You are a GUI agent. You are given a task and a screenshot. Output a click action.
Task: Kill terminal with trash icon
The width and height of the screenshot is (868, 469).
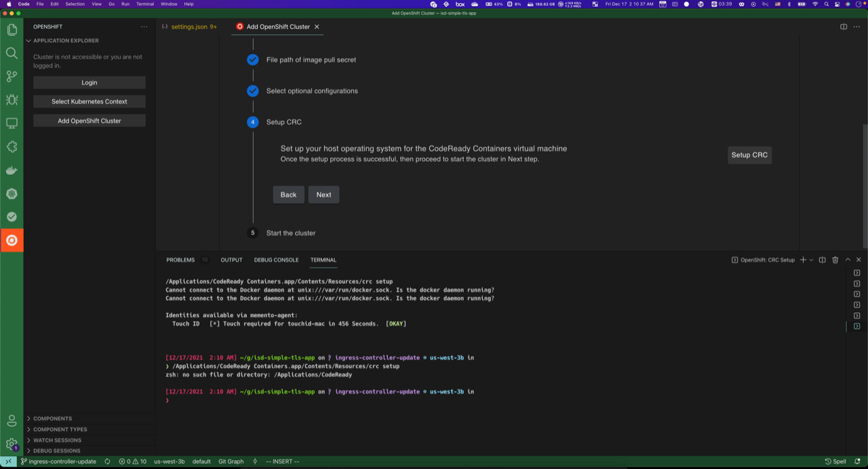pyautogui.click(x=835, y=260)
